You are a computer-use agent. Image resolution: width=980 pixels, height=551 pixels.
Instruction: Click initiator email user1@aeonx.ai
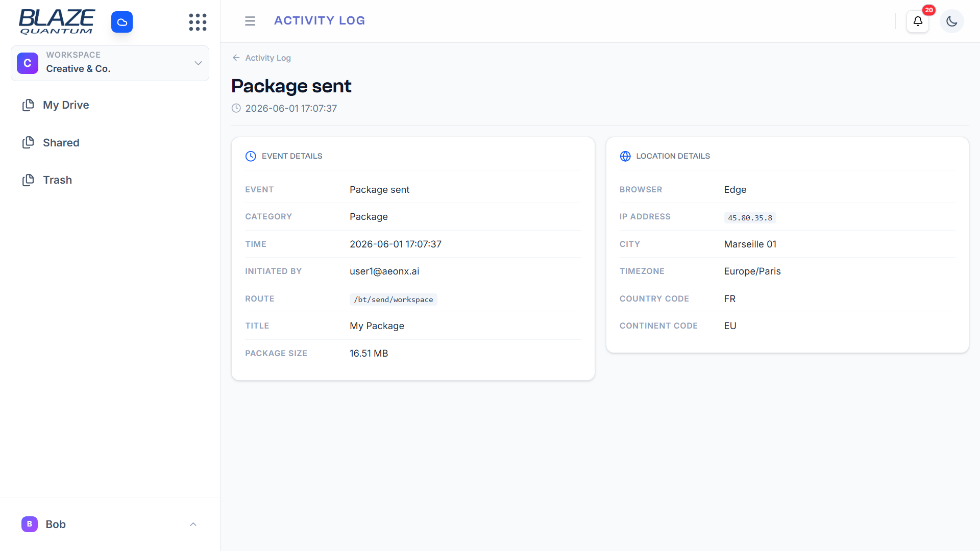384,271
